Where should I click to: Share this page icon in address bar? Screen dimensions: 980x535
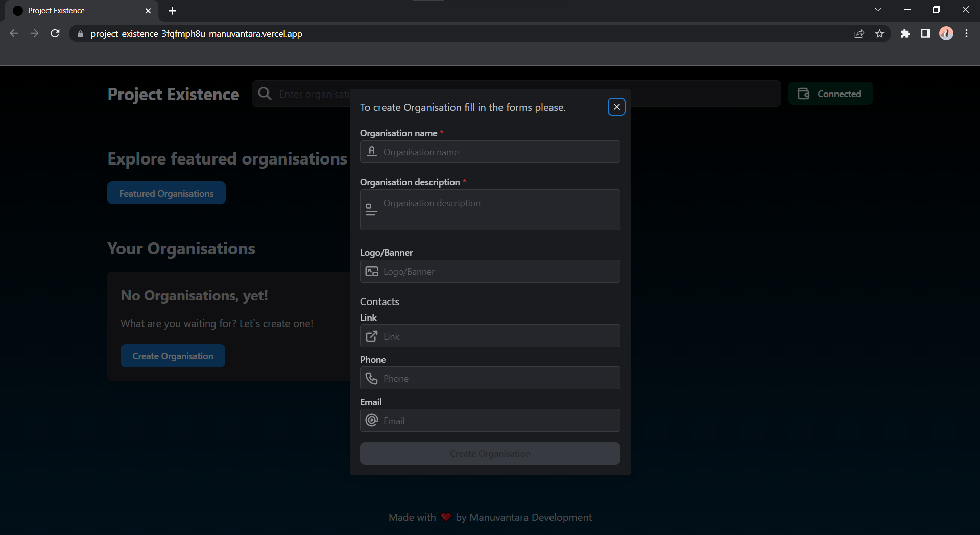[x=859, y=34]
